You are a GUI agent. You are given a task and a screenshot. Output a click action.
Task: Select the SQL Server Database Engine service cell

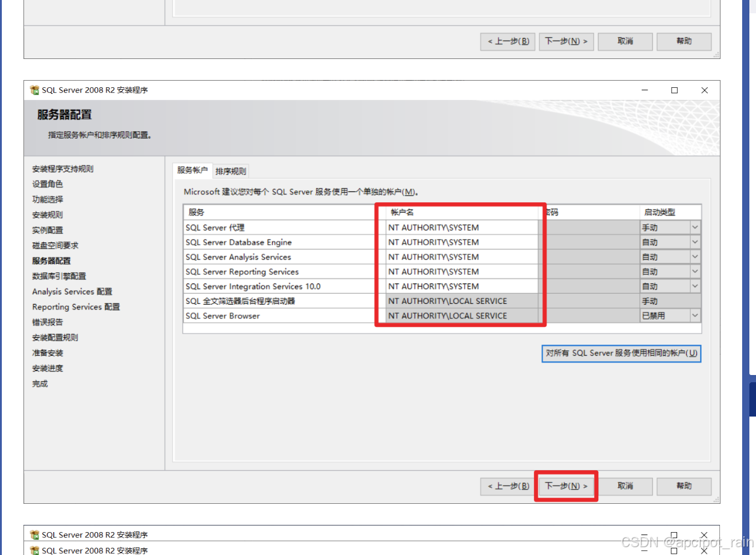tap(284, 242)
